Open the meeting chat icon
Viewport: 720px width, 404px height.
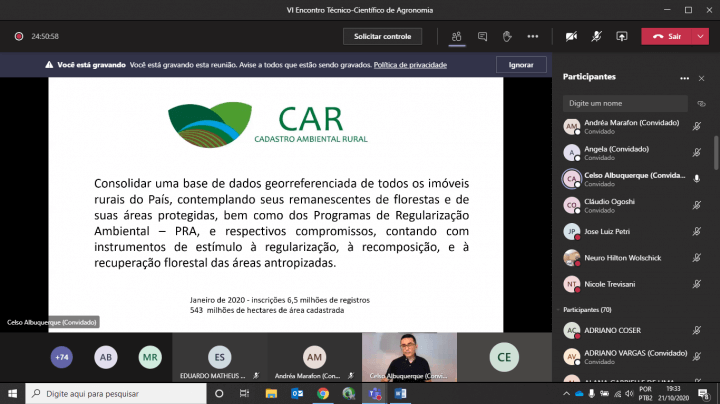coord(482,36)
